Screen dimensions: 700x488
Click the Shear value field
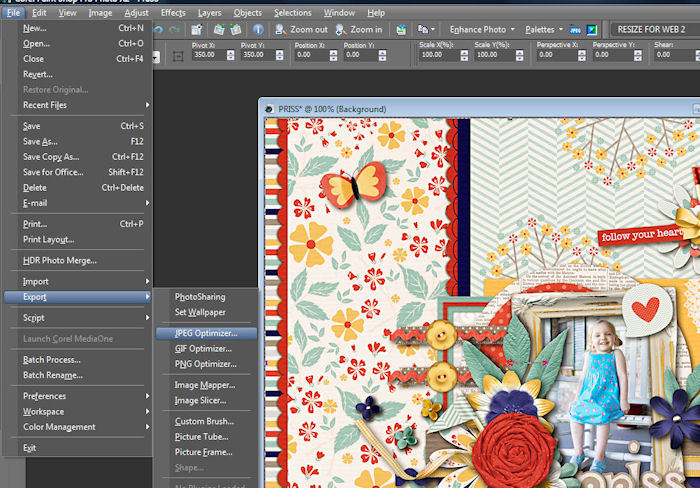pyautogui.click(x=674, y=55)
